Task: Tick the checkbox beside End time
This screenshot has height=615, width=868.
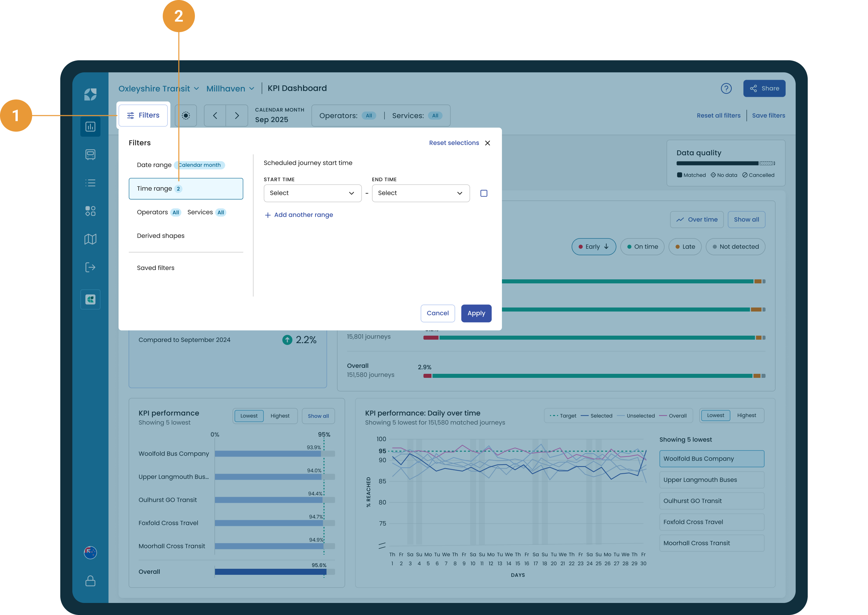Action: point(484,193)
